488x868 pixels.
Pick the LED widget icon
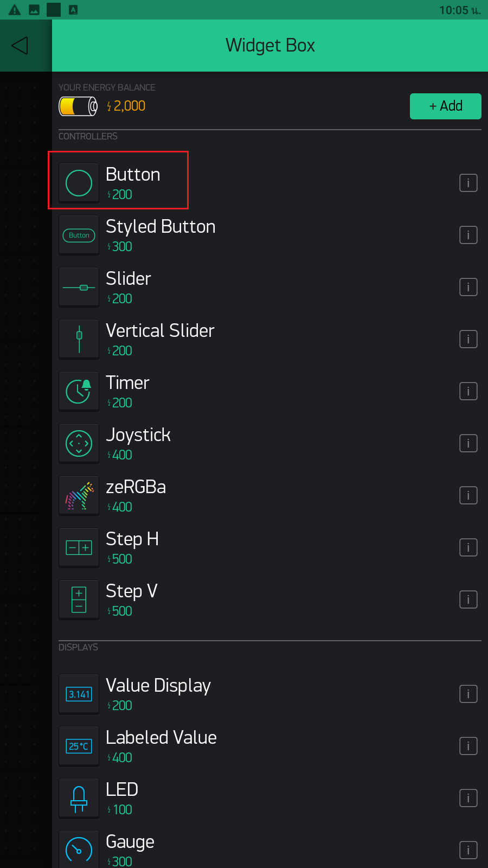pyautogui.click(x=79, y=798)
